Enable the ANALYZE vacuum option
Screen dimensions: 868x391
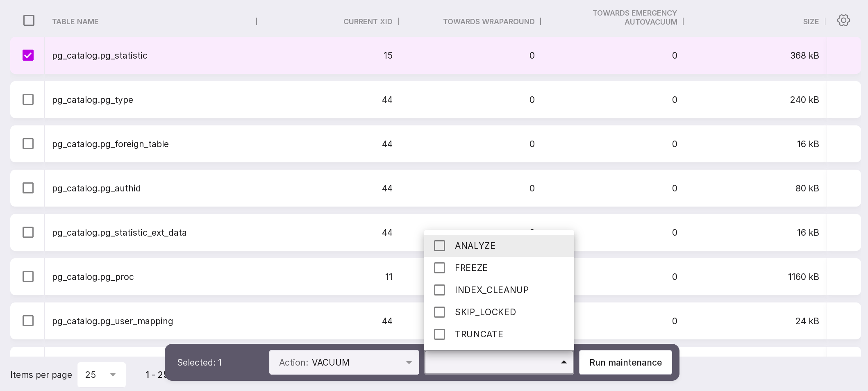439,246
